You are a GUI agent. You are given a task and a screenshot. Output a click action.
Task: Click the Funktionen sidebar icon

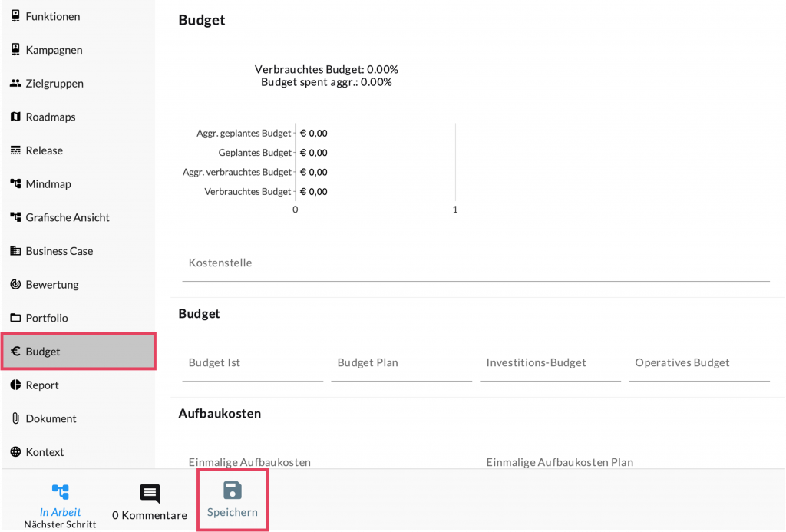[x=15, y=16]
